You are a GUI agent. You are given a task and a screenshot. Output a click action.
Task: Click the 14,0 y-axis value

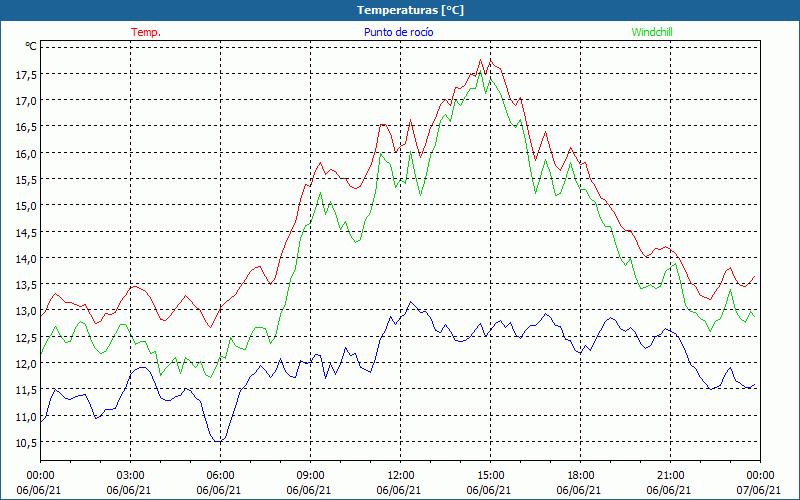tap(27, 258)
